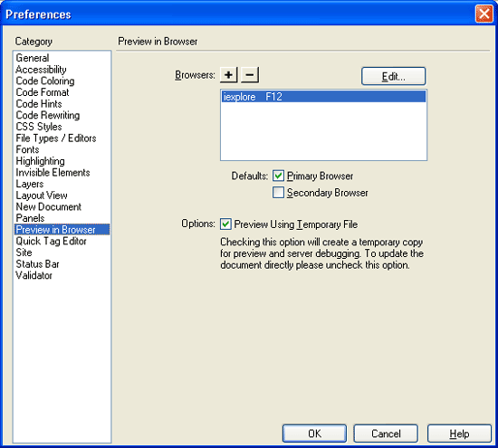Open the Validator category

(34, 275)
